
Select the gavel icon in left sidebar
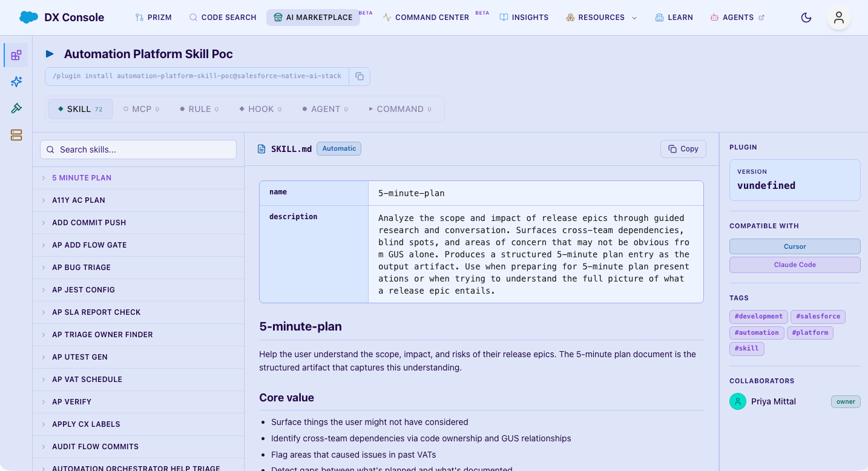16,108
